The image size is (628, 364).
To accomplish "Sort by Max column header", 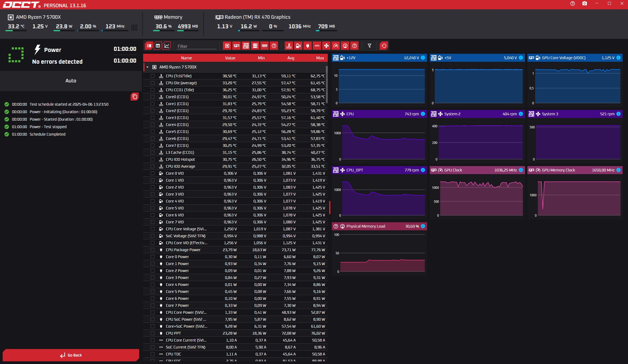I will 320,58.
